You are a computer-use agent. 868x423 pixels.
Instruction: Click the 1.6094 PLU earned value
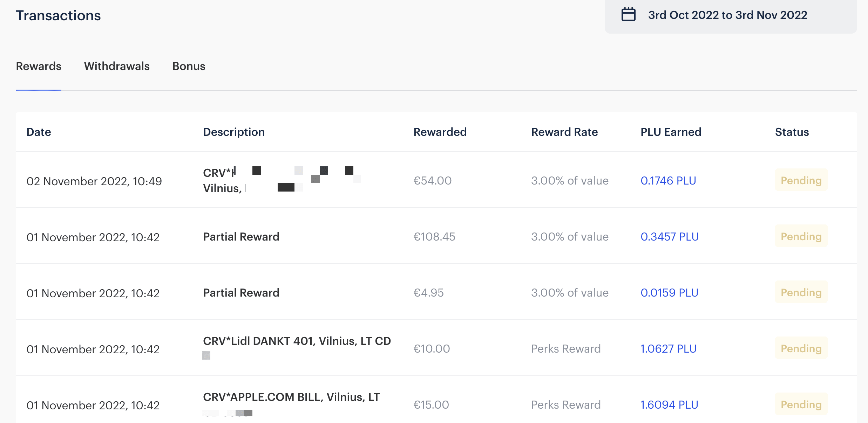click(x=669, y=405)
